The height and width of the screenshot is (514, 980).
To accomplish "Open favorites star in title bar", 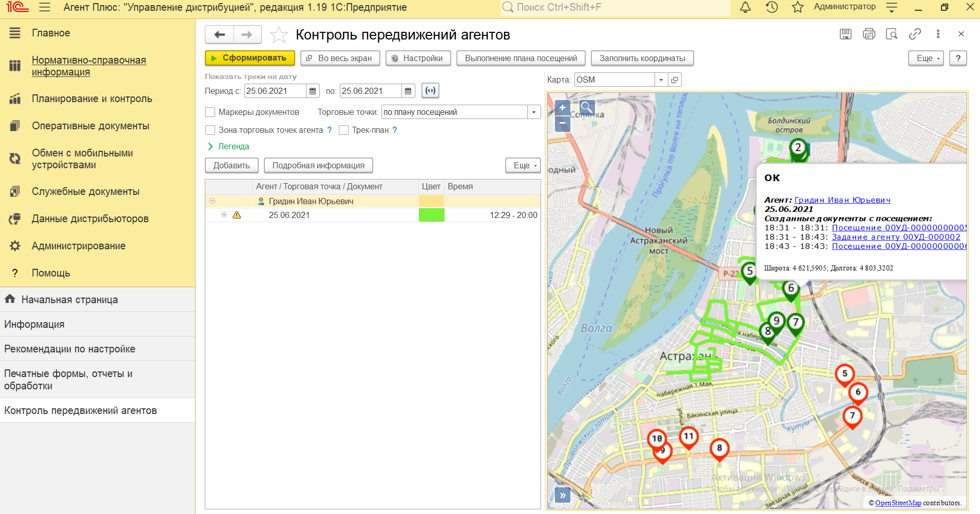I will (x=797, y=7).
